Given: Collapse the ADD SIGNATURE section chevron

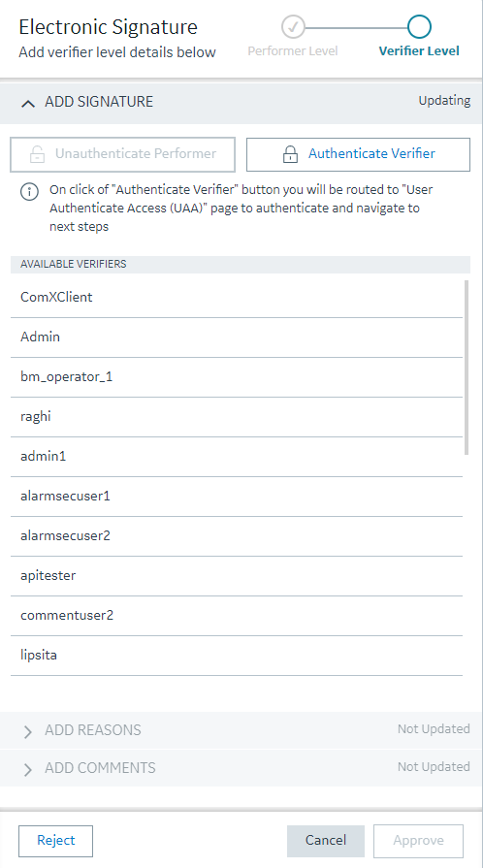Looking at the screenshot, I should (x=28, y=103).
